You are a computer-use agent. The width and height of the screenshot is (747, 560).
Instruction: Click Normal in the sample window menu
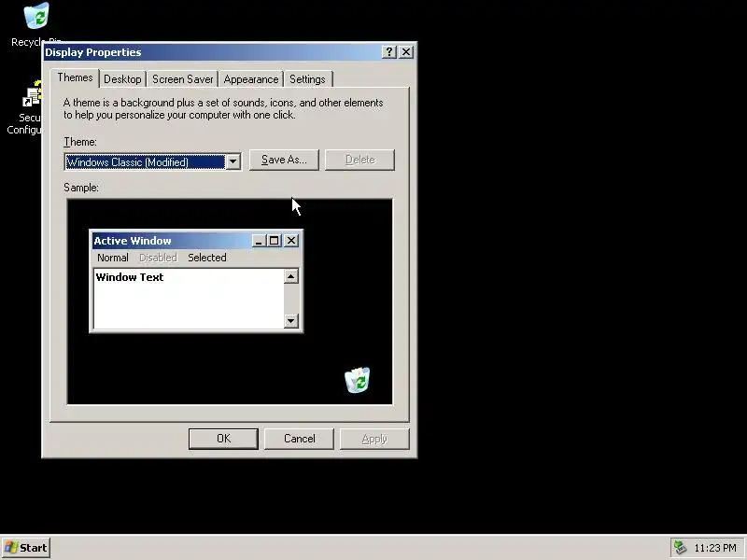[x=112, y=258]
